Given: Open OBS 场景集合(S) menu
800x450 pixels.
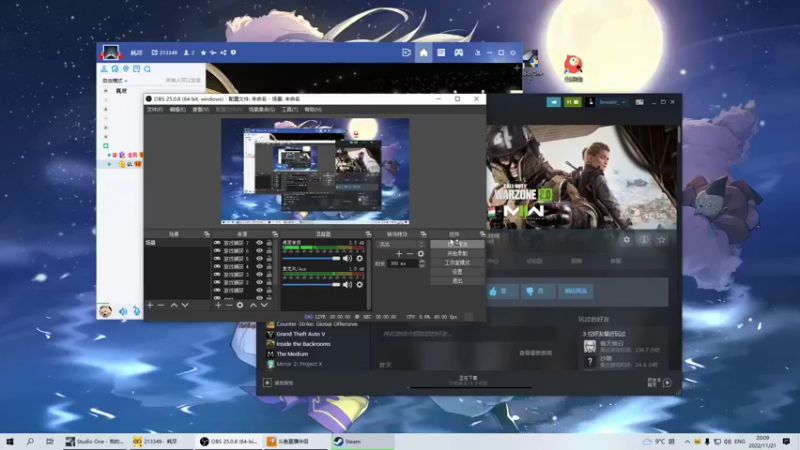Looking at the screenshot, I should [x=261, y=110].
